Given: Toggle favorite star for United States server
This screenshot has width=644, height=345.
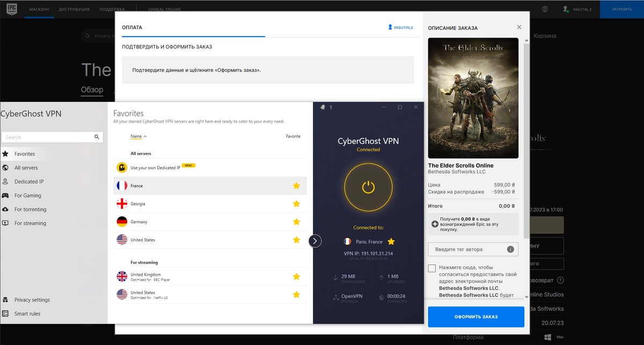Looking at the screenshot, I should point(296,240).
